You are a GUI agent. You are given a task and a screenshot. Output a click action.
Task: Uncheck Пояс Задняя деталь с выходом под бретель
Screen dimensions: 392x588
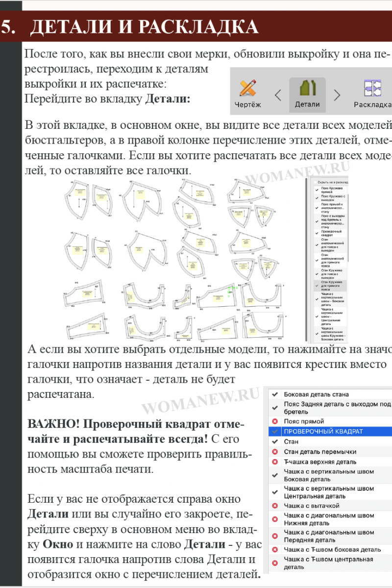tap(275, 408)
